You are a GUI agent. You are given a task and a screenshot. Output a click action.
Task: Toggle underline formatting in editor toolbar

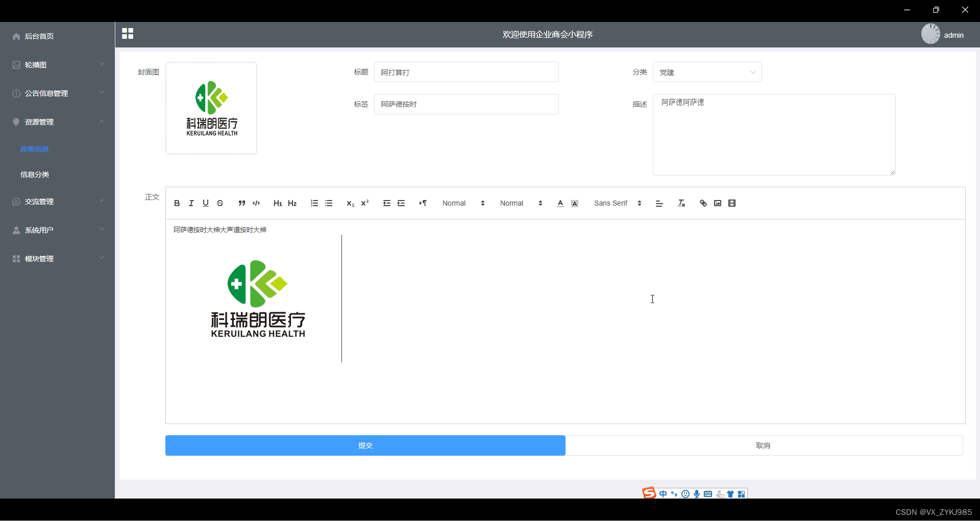tap(206, 203)
